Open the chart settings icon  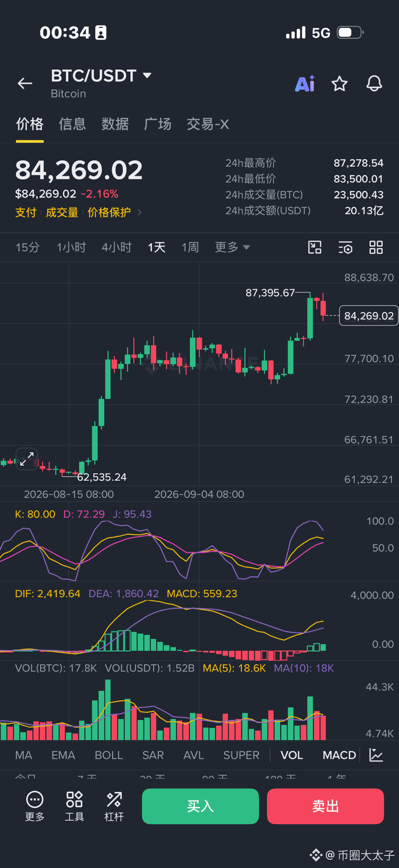click(346, 247)
